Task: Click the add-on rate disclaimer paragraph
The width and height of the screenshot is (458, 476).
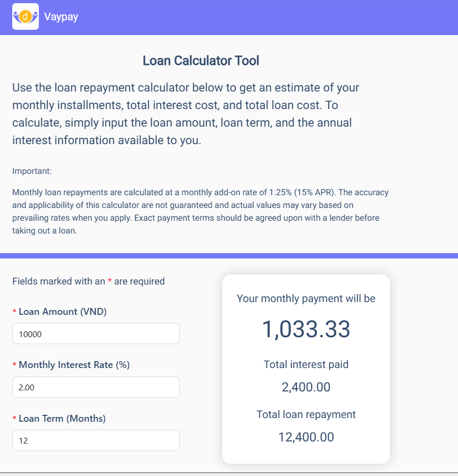Action: click(200, 211)
